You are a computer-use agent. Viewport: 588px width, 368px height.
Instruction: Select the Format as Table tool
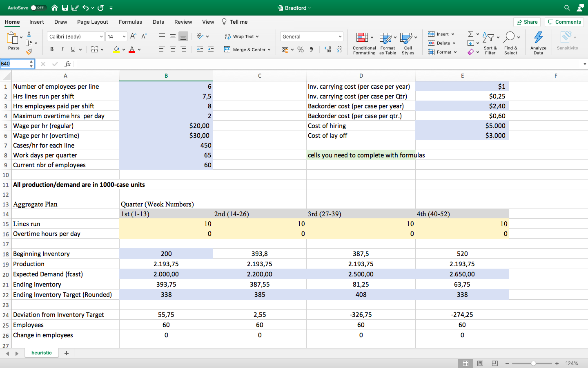(387, 43)
